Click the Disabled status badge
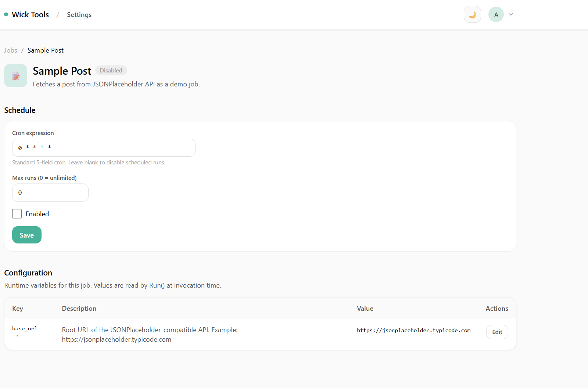This screenshot has width=588, height=388. 111,70
